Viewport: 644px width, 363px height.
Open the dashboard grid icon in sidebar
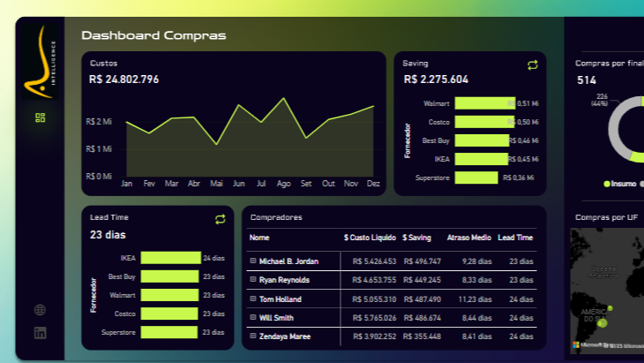tap(40, 117)
